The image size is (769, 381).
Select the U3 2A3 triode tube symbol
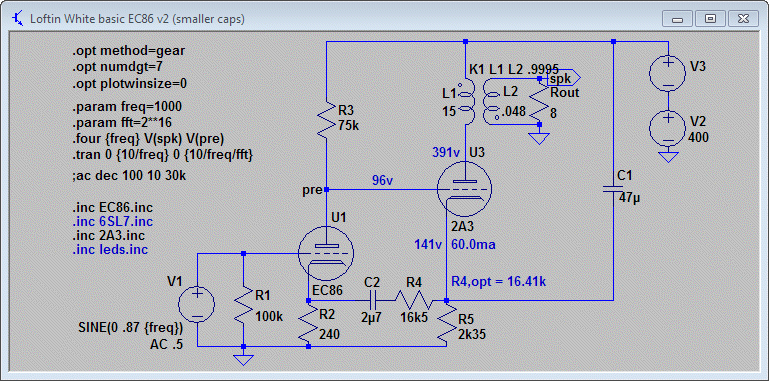click(x=464, y=189)
